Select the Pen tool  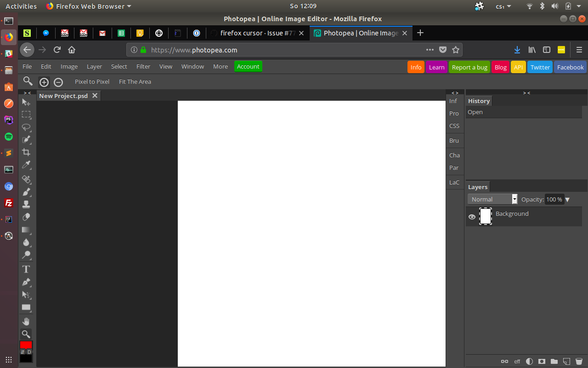click(26, 282)
